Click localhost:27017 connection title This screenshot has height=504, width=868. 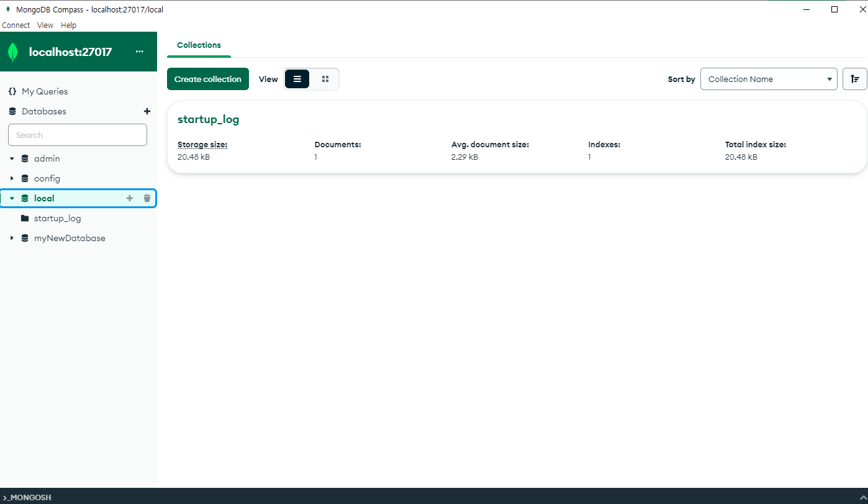pyautogui.click(x=70, y=52)
